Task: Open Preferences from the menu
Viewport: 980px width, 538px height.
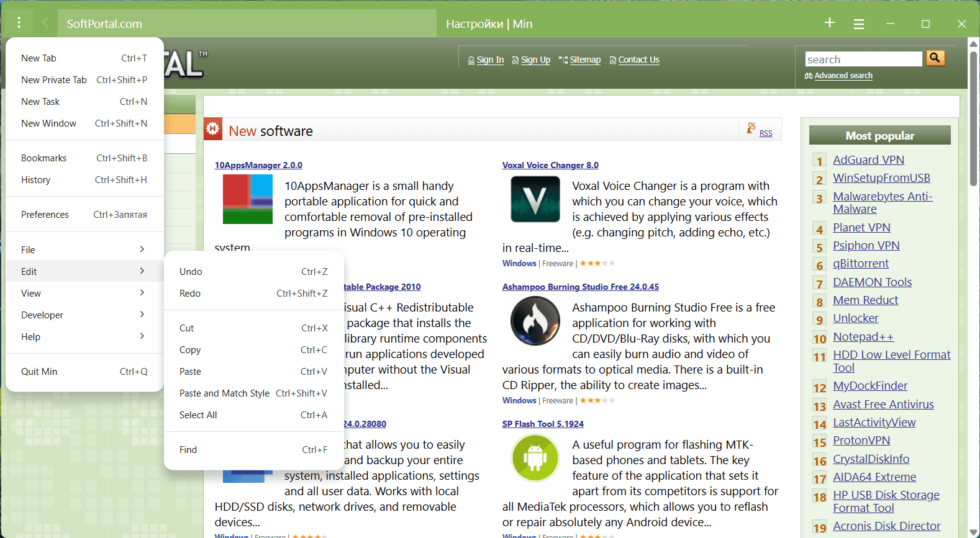Action: point(84,215)
